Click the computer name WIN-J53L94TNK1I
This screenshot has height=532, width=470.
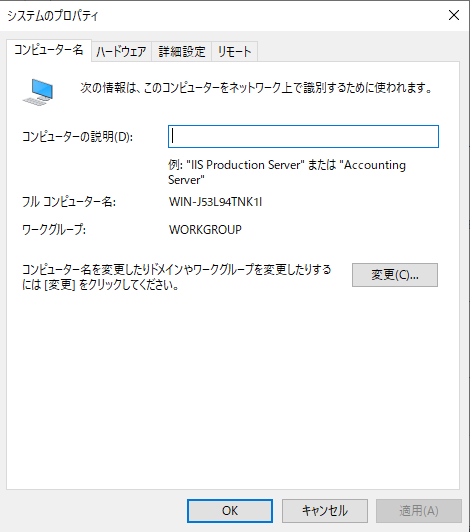pos(215,202)
